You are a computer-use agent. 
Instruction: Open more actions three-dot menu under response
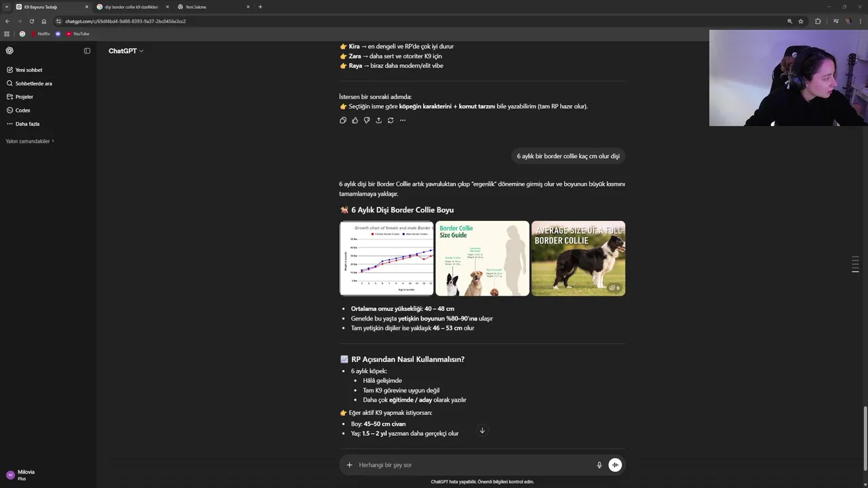403,120
